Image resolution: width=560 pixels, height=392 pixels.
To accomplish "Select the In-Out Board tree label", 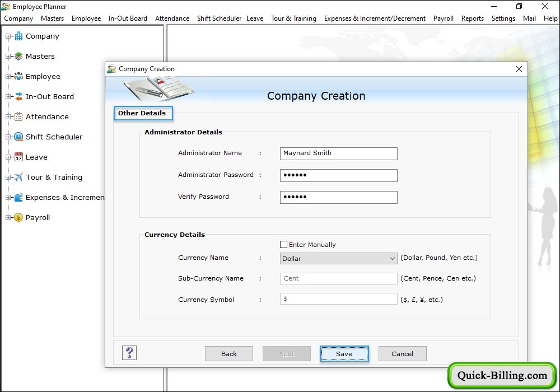I will point(50,96).
